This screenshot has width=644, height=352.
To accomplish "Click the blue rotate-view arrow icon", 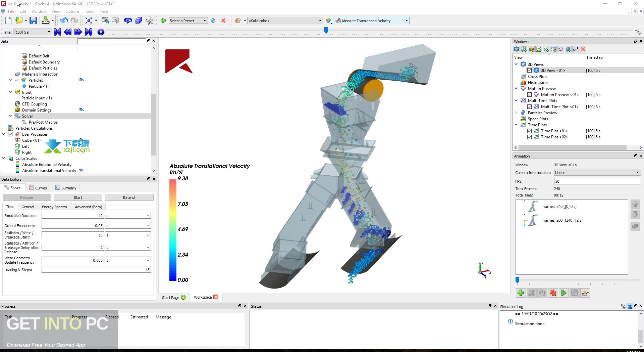I will [x=128, y=20].
